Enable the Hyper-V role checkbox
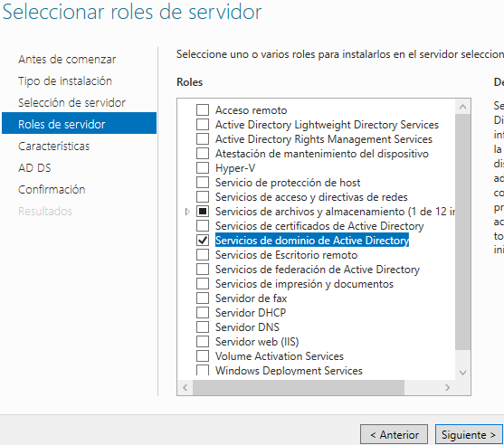The width and height of the screenshot is (504, 445). point(203,167)
